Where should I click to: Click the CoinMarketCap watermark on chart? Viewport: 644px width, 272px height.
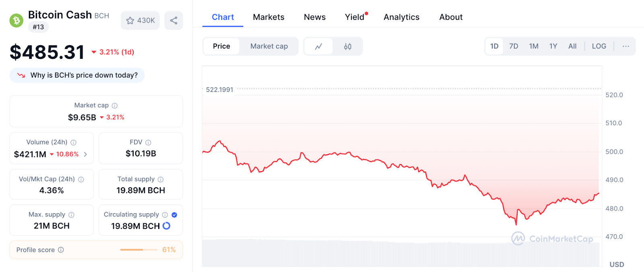553,239
